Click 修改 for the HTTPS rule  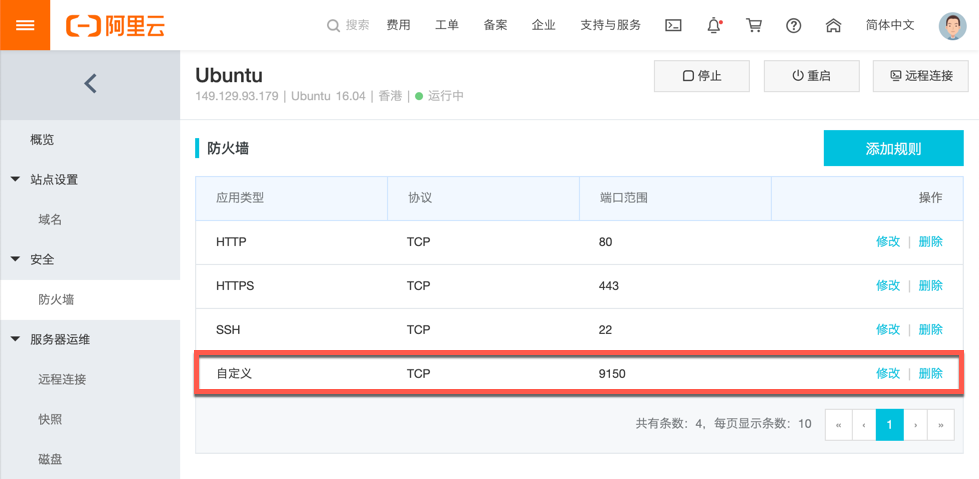tap(888, 286)
